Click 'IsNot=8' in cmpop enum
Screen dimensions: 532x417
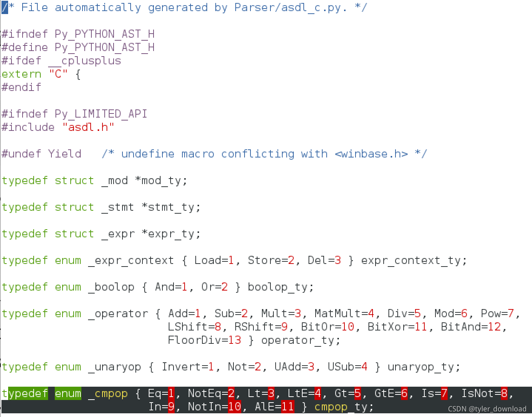coord(484,394)
